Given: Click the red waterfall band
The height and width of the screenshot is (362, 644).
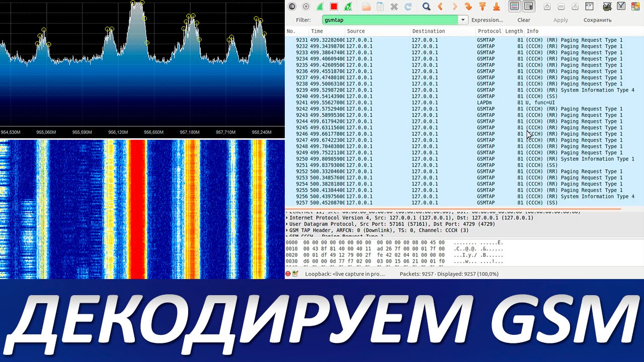Looking at the screenshot, I should click(x=136, y=209).
